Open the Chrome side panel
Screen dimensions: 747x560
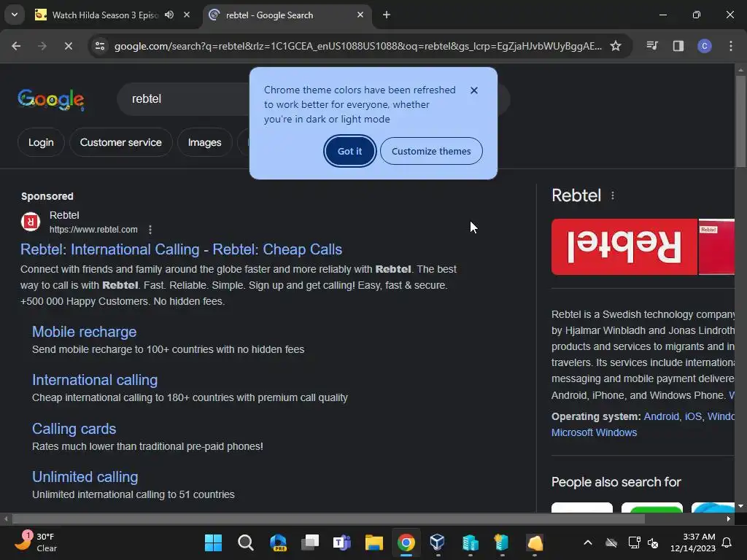678,46
